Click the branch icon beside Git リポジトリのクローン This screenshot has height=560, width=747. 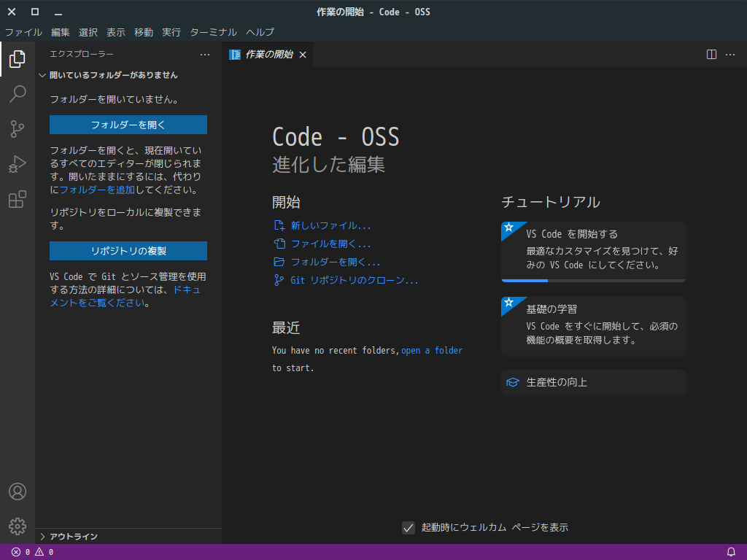(279, 280)
